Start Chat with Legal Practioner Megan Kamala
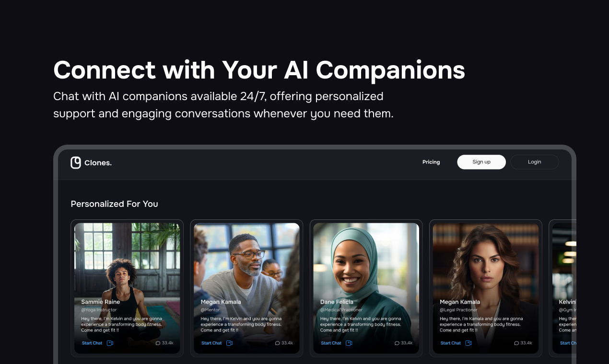Image resolution: width=609 pixels, height=364 pixels. (451, 343)
